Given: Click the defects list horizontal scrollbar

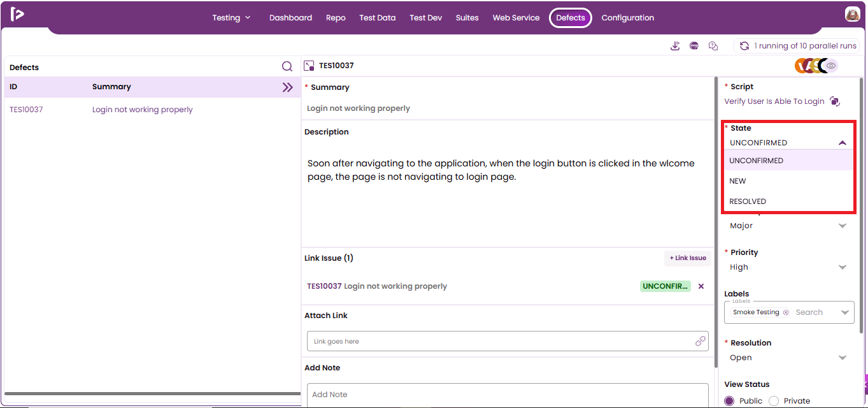Looking at the screenshot, I should [x=152, y=394].
